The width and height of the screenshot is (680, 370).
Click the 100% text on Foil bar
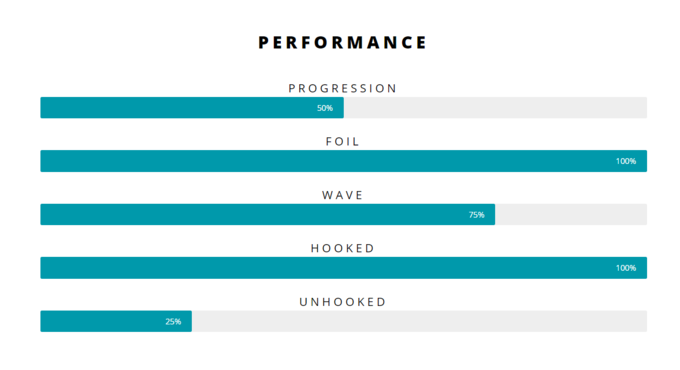[626, 161]
